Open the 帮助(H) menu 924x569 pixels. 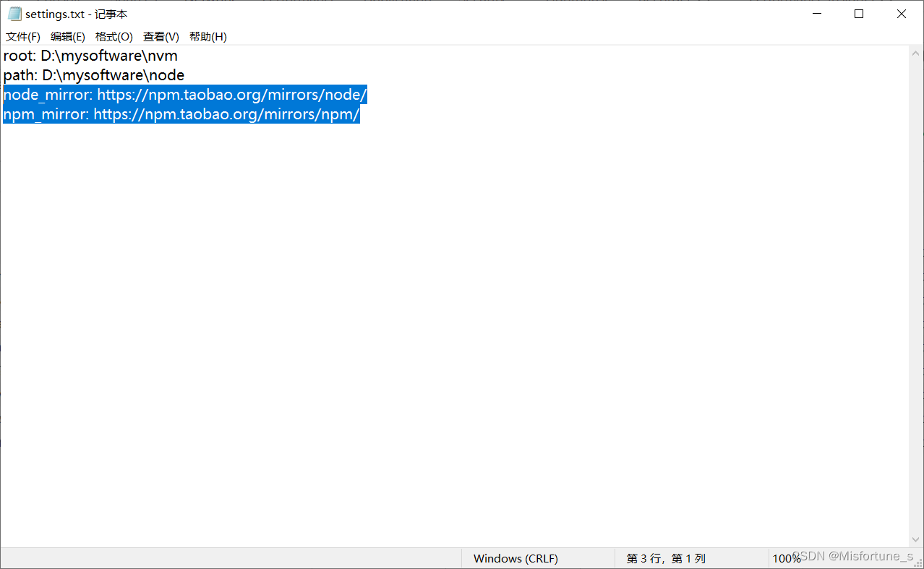pos(208,36)
